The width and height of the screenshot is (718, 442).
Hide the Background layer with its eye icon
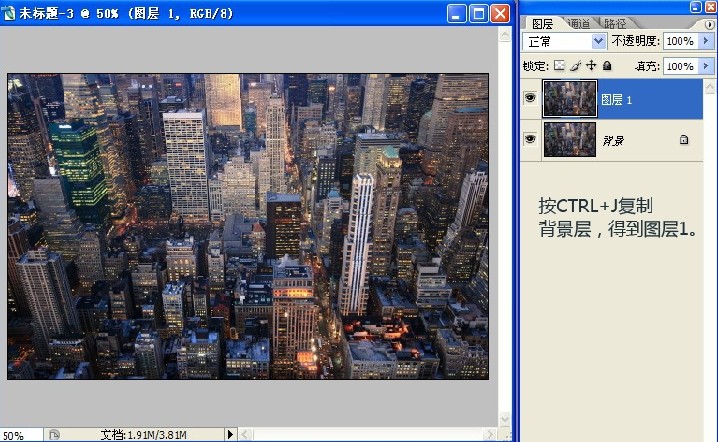(x=530, y=140)
